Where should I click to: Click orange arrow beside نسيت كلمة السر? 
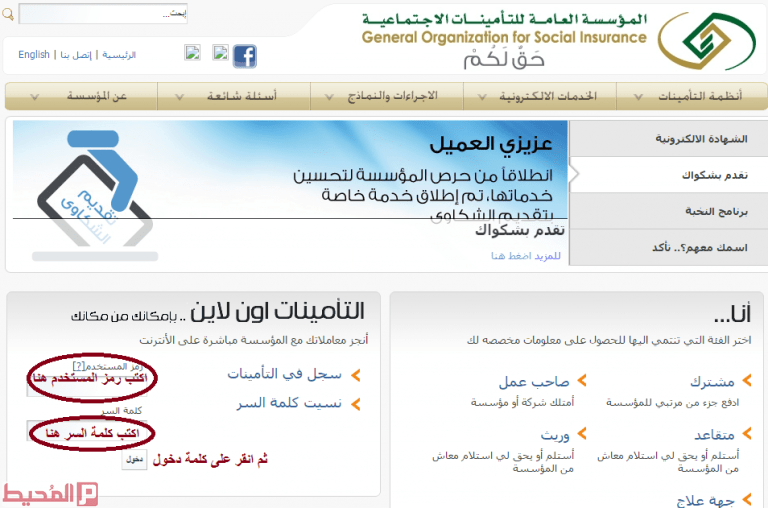tap(356, 404)
